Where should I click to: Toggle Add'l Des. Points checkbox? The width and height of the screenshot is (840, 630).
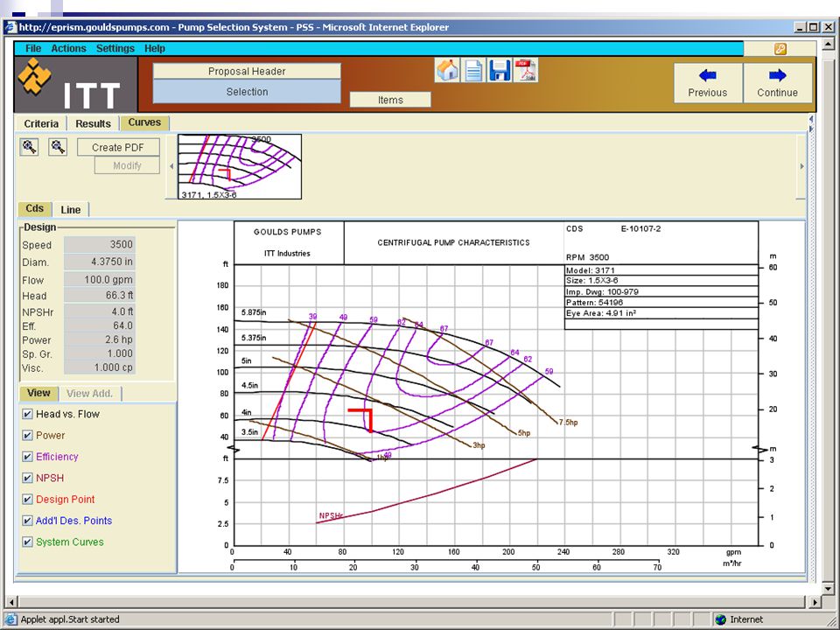pyautogui.click(x=28, y=521)
